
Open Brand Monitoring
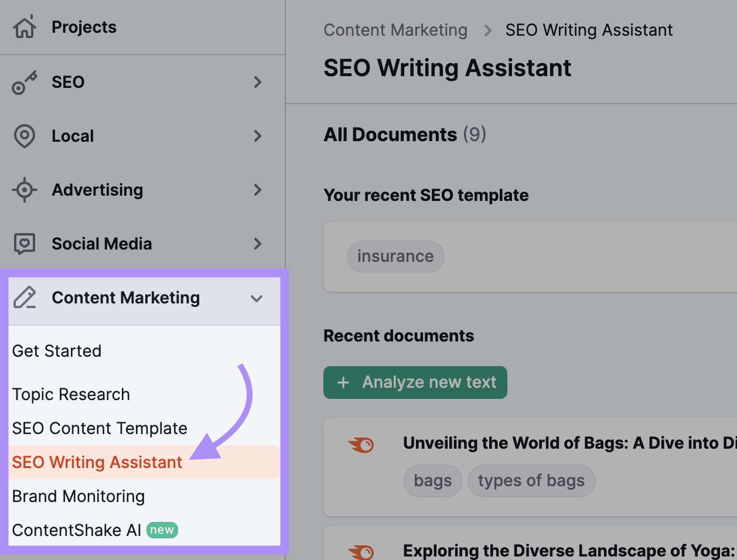click(79, 496)
